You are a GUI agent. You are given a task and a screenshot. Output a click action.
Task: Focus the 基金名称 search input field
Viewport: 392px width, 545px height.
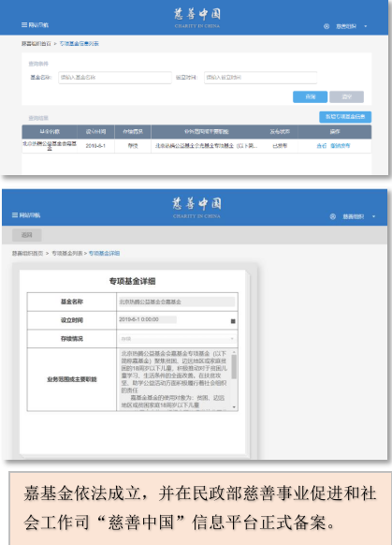115,78
